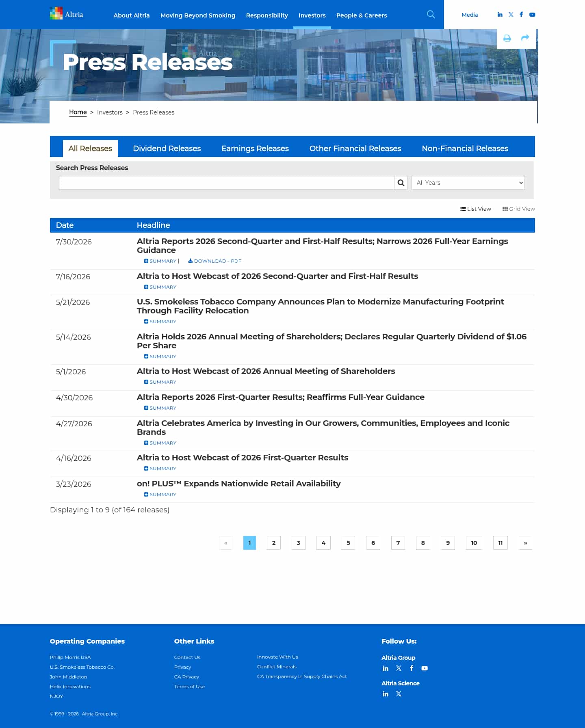This screenshot has width=585, height=728.
Task: Open the All Years dropdown
Action: pos(468,183)
